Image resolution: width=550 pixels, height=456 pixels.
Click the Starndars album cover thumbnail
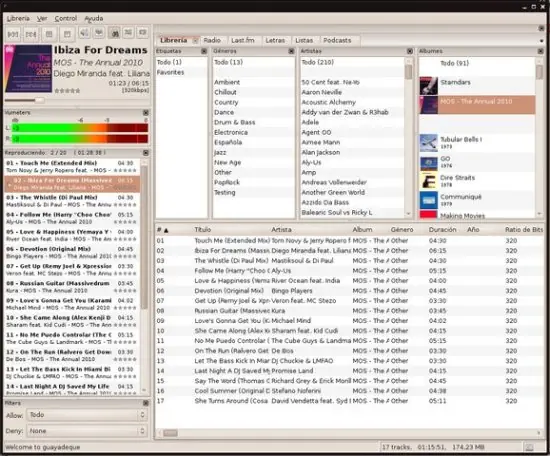point(429,86)
